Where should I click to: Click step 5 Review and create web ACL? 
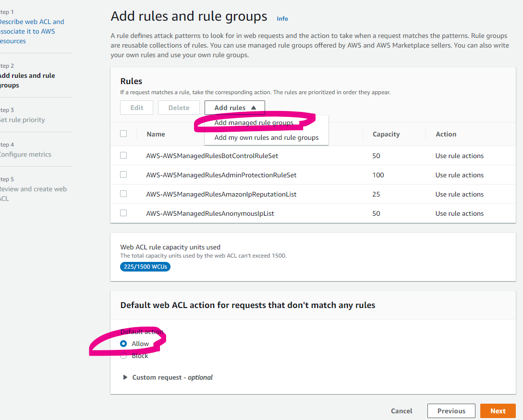point(33,194)
